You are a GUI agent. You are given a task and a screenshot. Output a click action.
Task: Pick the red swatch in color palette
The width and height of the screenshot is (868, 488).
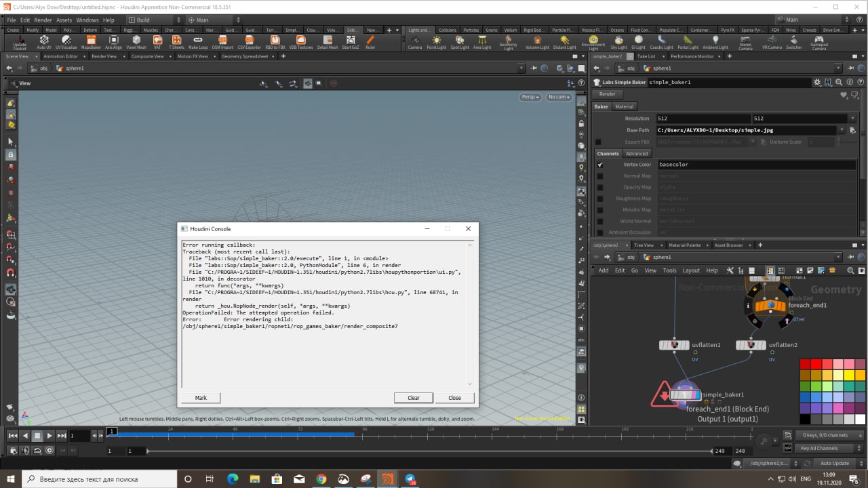(x=816, y=365)
